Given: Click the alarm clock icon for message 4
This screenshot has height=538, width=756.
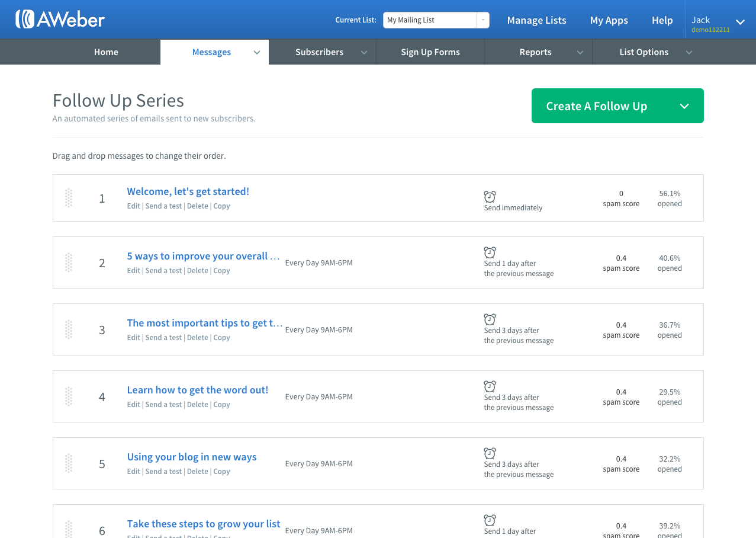Looking at the screenshot, I should (490, 386).
